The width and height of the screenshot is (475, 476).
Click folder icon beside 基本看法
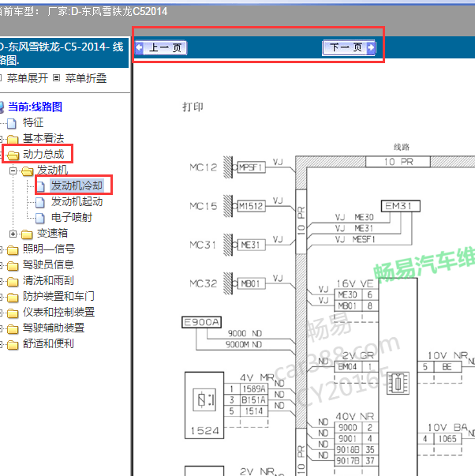pyautogui.click(x=13, y=140)
